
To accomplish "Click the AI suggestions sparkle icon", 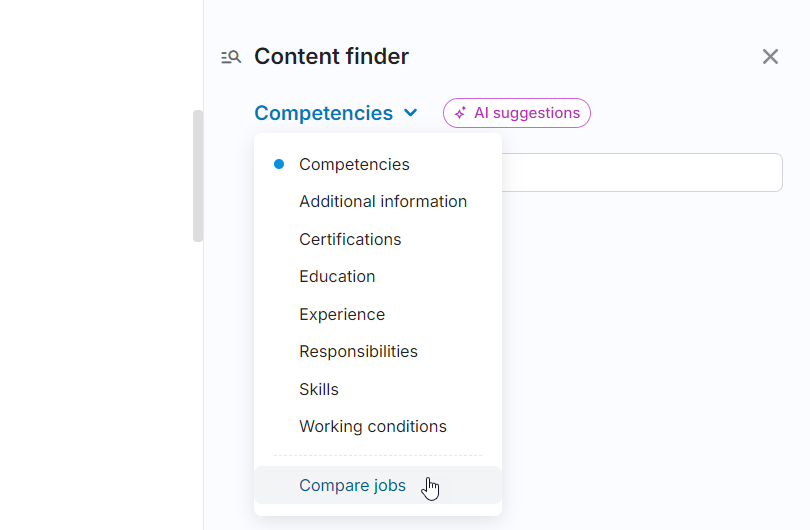I will (x=460, y=114).
